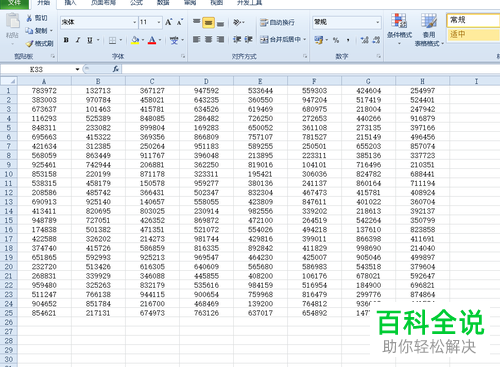
Task: Apply percent style with the % icon
Action: pos(336,40)
